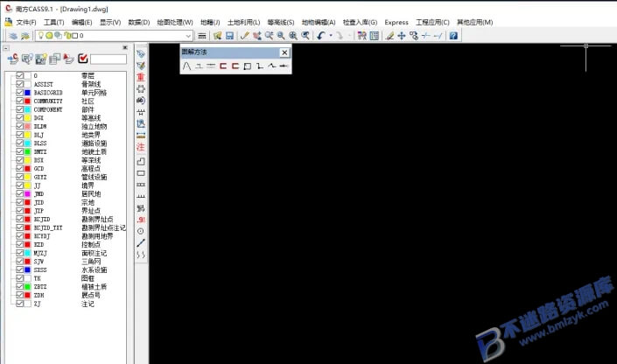Toggle the DGX 等高线 layer checkbox

coord(19,117)
